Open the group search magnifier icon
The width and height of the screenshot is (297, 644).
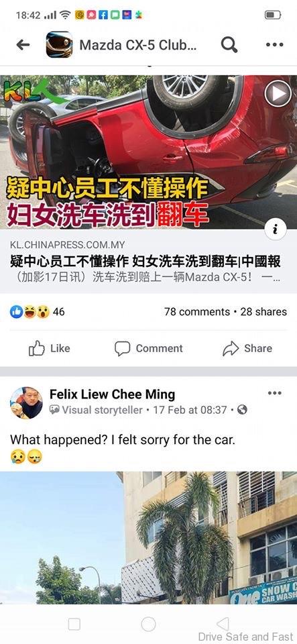[x=229, y=44]
